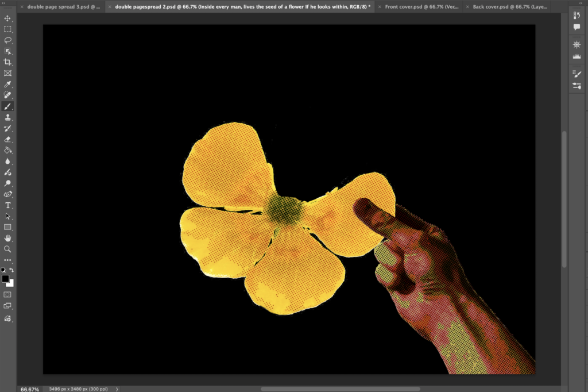Viewport: 588px width, 392px height.
Task: Choose the Clone Stamp tool
Action: [8, 117]
